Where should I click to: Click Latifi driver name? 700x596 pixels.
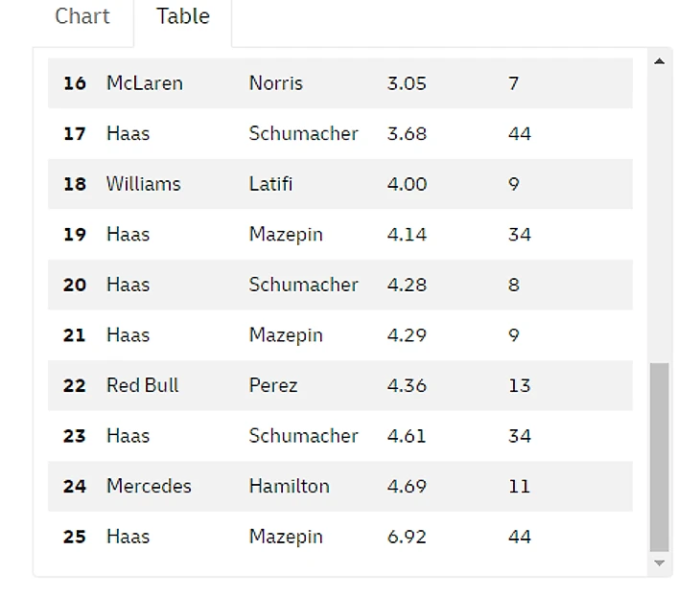[270, 184]
